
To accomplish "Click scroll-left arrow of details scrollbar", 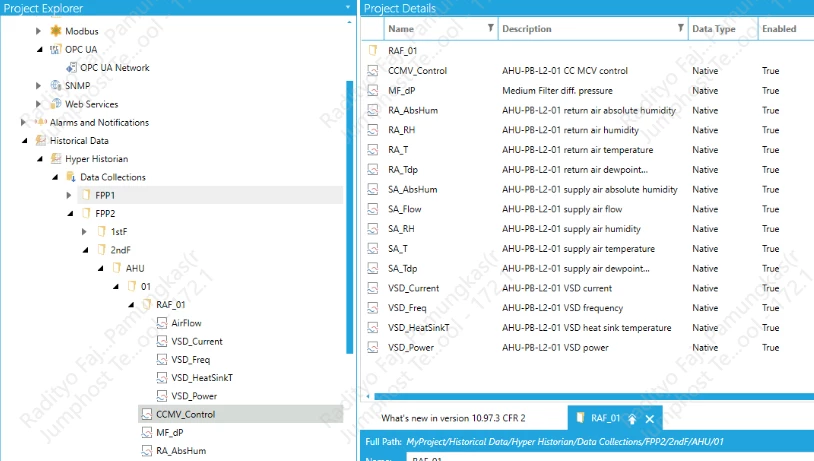I will pos(368,397).
